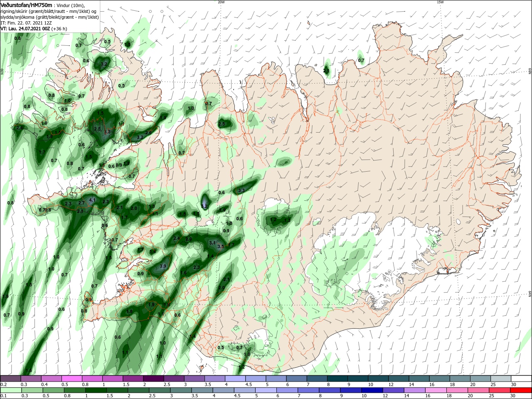
Task: Click the palest green 0.1 swatch in the rain legend
Action: tap(10, 391)
